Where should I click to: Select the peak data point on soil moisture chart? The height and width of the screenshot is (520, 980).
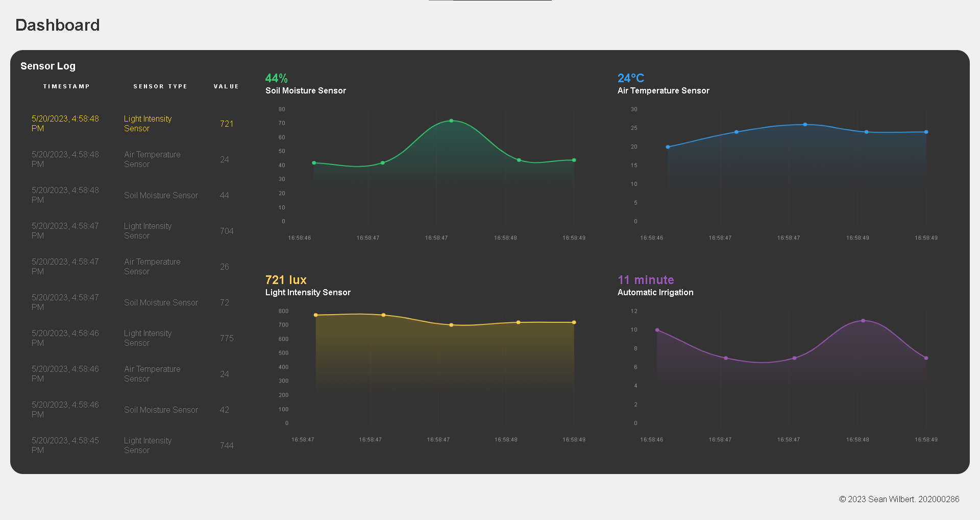point(451,121)
